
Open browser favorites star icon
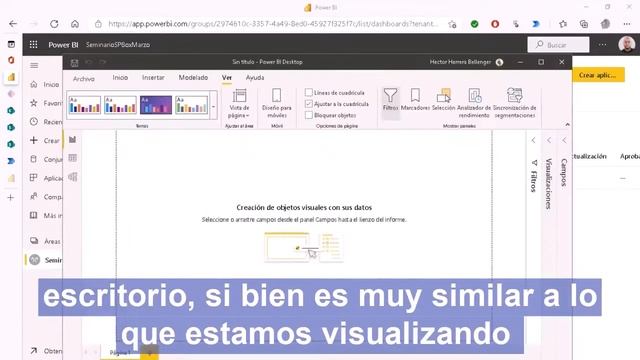pyautogui.click(x=563, y=24)
